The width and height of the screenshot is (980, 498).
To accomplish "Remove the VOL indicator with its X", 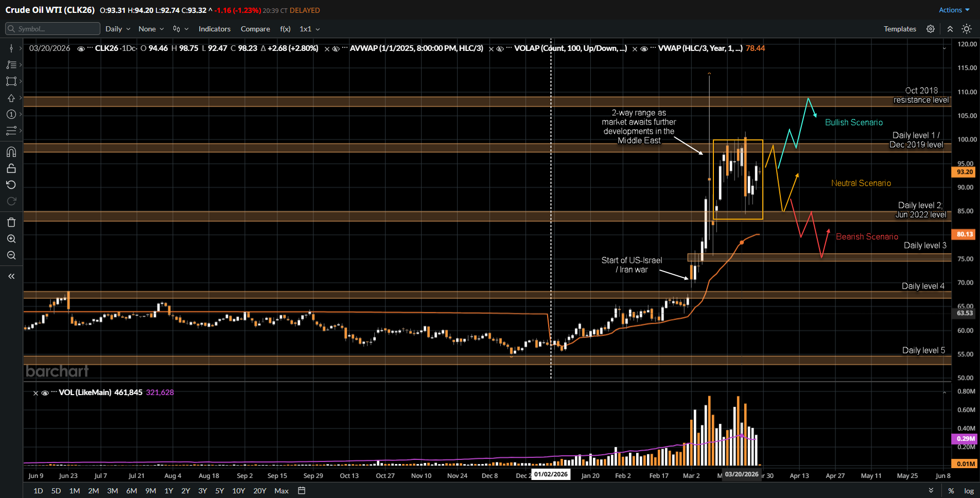I will (x=36, y=393).
